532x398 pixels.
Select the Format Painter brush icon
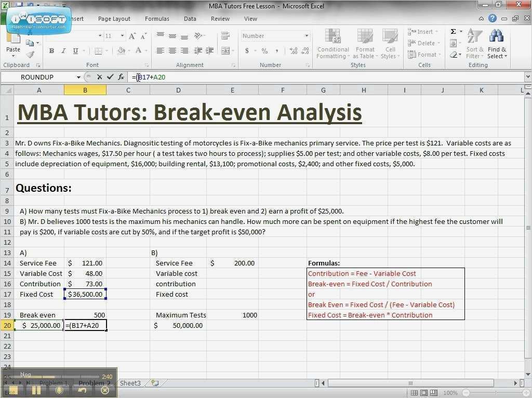30,54
